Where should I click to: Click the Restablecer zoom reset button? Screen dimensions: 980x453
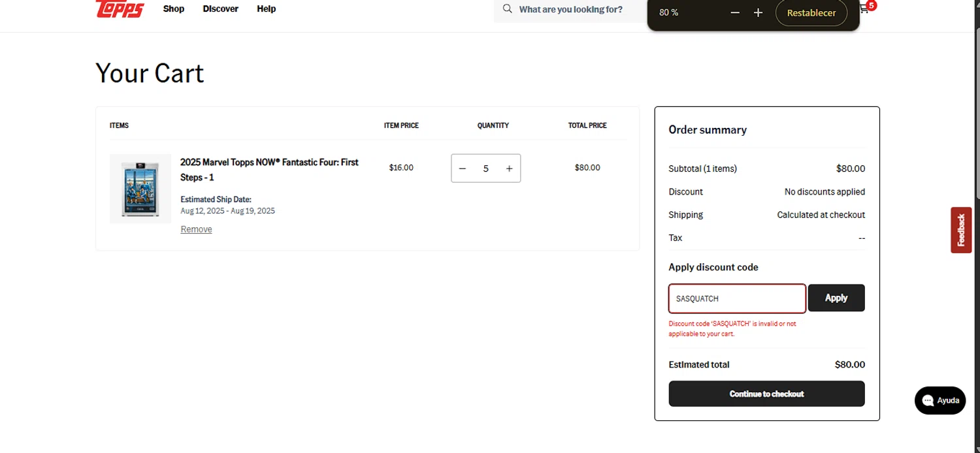tap(811, 13)
